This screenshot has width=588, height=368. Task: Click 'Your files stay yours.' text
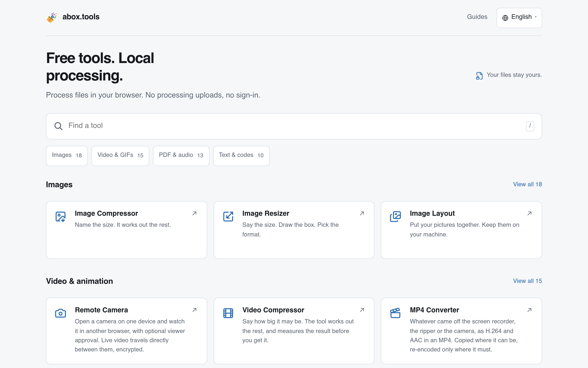tap(514, 75)
